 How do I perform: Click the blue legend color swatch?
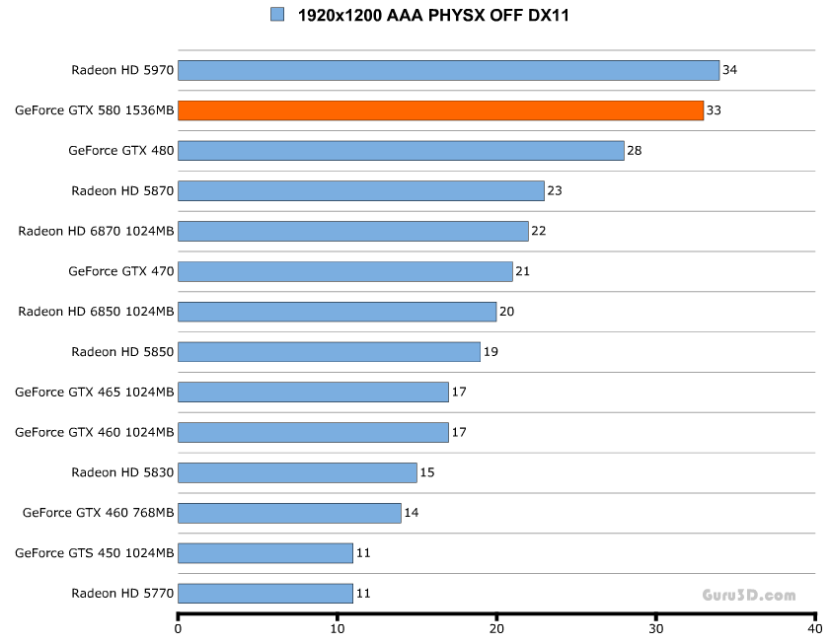276,15
